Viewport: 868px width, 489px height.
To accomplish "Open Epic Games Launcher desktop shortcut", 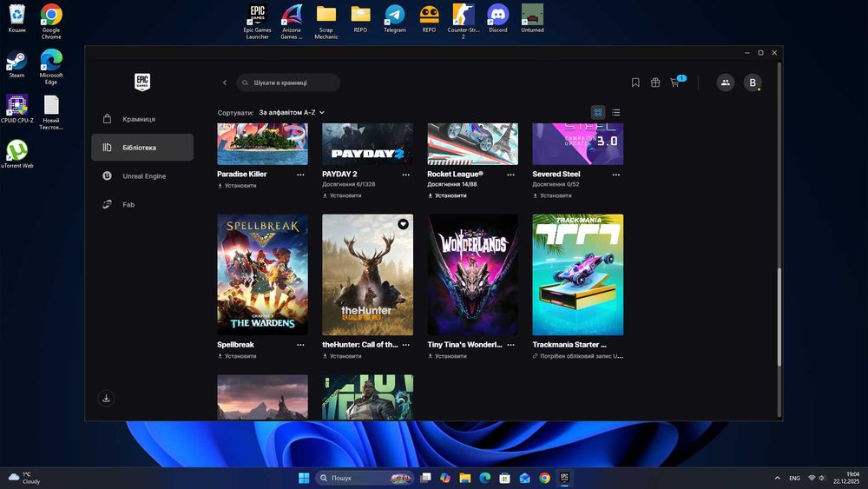I will coord(258,22).
